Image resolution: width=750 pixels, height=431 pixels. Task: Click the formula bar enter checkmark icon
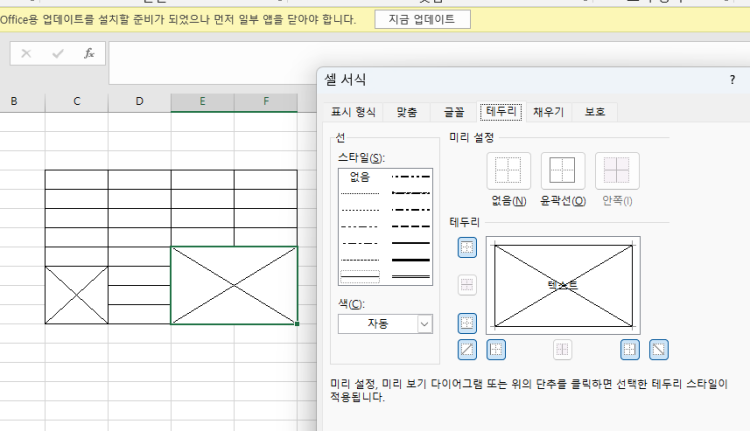pos(58,54)
